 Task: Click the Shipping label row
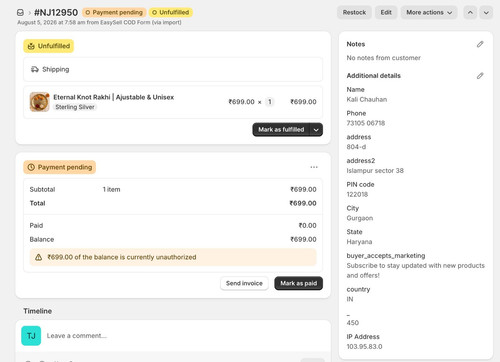click(173, 69)
